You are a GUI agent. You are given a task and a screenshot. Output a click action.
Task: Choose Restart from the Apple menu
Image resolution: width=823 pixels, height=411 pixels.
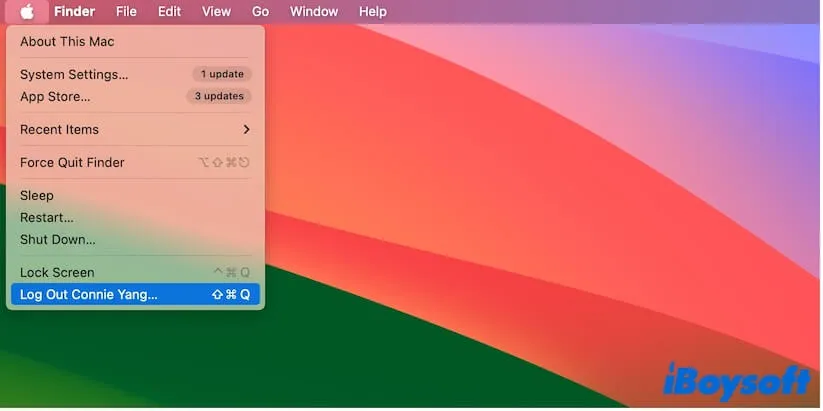47,218
